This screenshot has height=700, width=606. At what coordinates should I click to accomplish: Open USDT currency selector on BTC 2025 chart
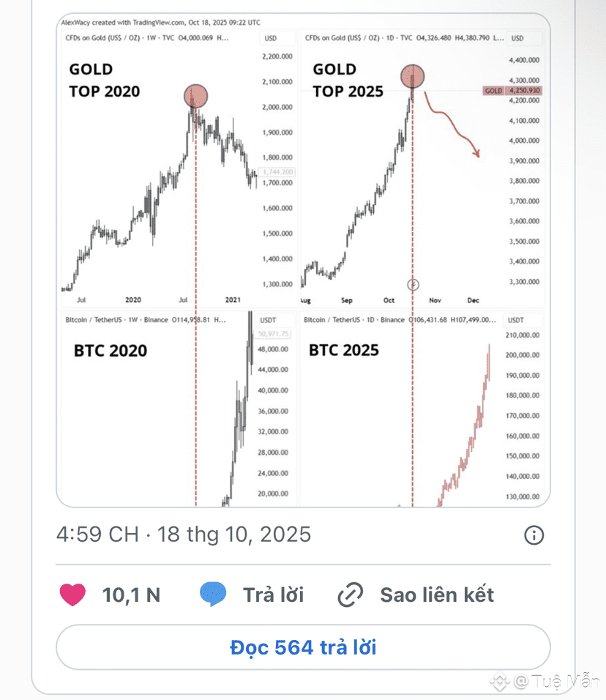516,320
